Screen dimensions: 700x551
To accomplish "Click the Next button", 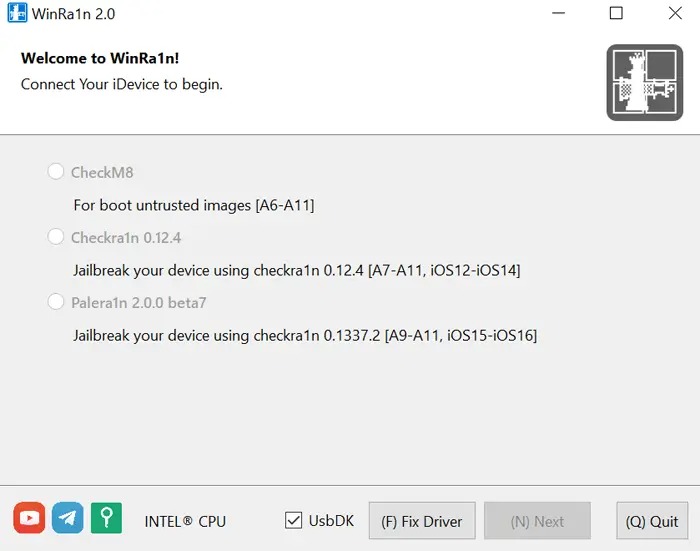I will click(538, 521).
